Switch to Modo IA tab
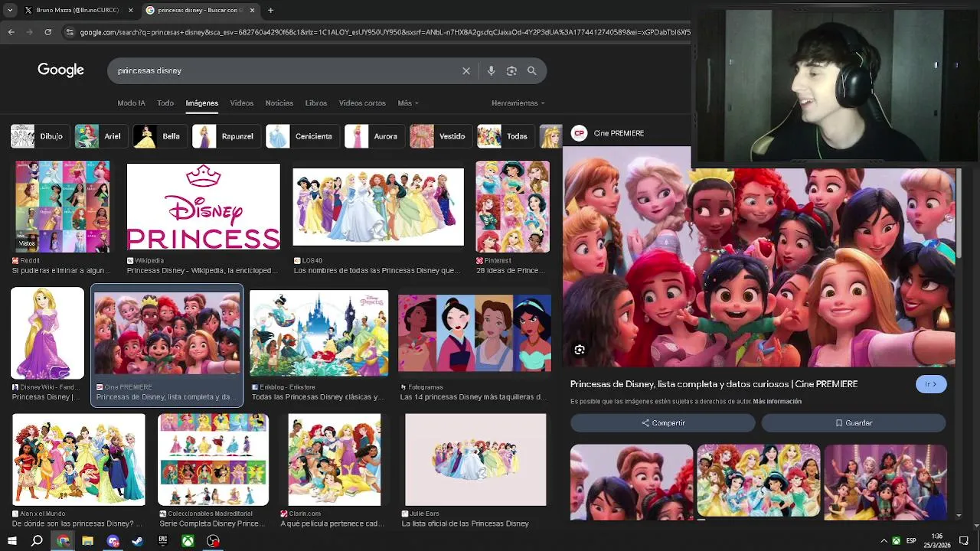Image resolution: width=980 pixels, height=551 pixels. point(131,103)
